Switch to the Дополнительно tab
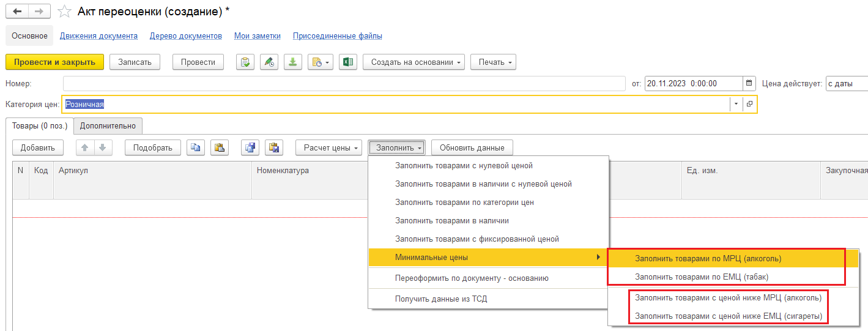 pyautogui.click(x=108, y=126)
